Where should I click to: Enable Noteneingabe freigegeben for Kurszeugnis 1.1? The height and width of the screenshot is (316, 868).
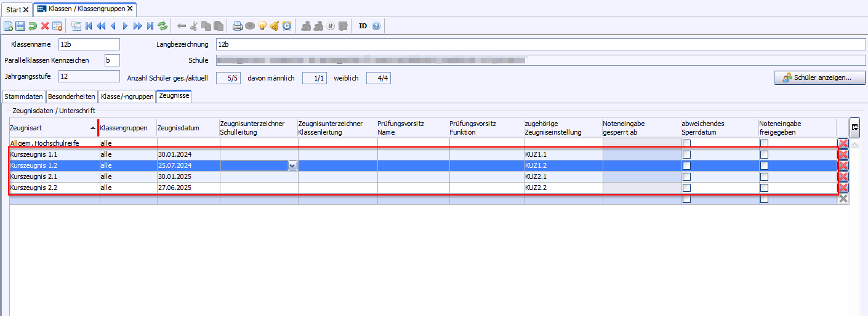(x=764, y=154)
